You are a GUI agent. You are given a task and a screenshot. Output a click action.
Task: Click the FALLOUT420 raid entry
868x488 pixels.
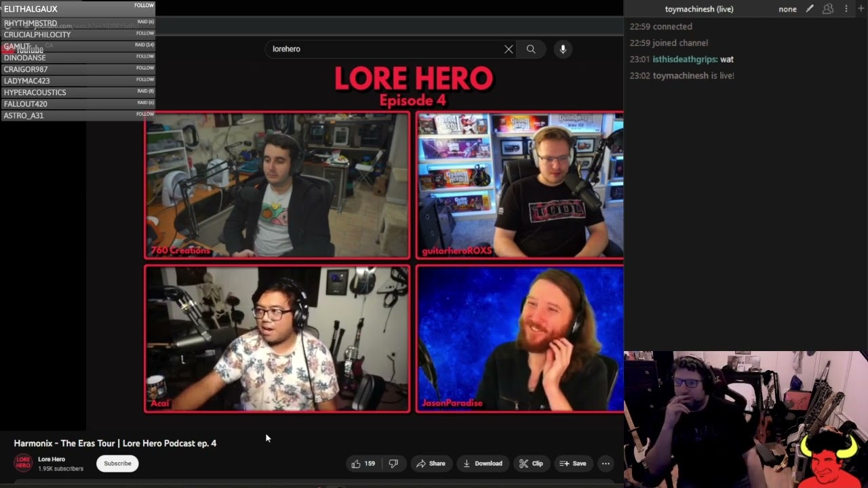78,104
